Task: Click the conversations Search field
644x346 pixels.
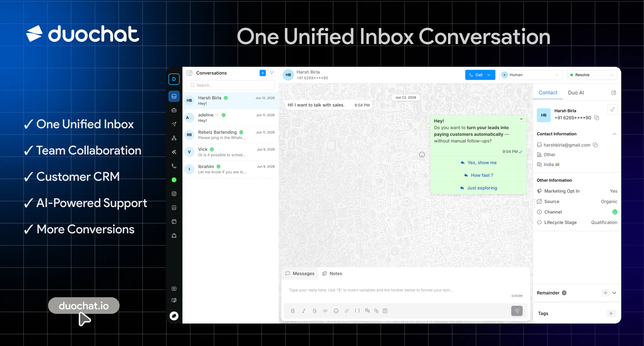Action: click(230, 85)
